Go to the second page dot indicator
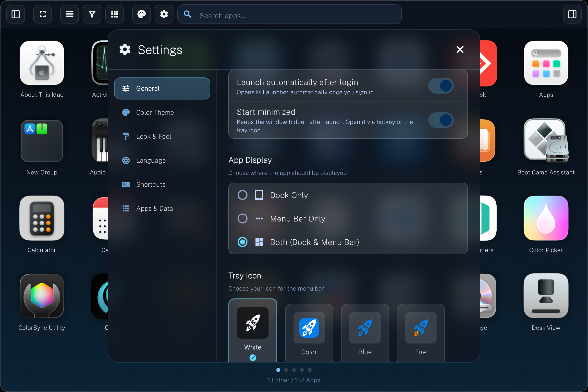 286,370
